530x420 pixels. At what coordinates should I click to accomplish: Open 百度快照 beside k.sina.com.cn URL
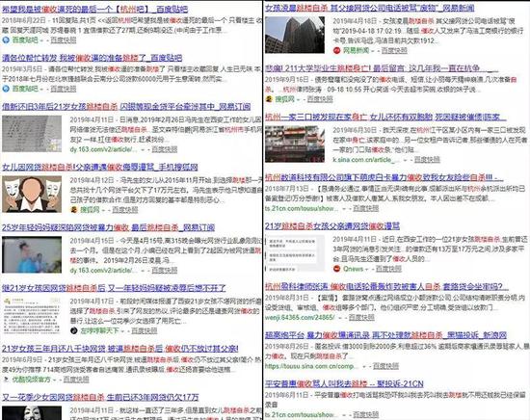427,159
